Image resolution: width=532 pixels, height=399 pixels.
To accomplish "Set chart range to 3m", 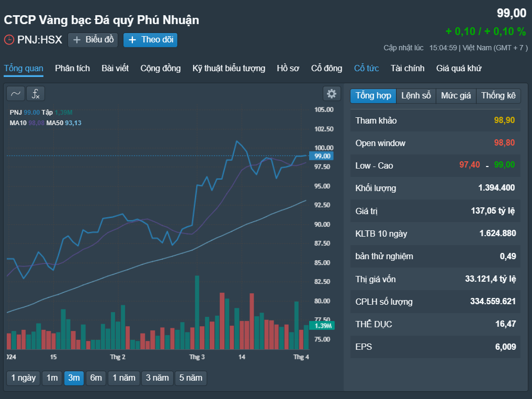I will click(74, 378).
